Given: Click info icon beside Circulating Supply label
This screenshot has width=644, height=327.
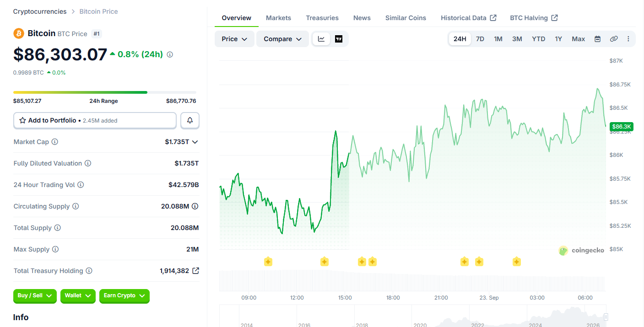Looking at the screenshot, I should click(x=76, y=206).
